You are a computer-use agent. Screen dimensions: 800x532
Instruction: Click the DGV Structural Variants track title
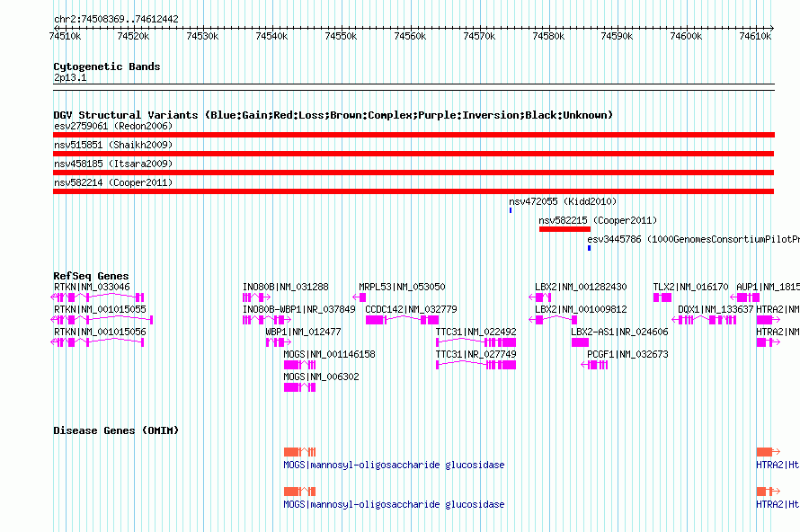pos(333,115)
